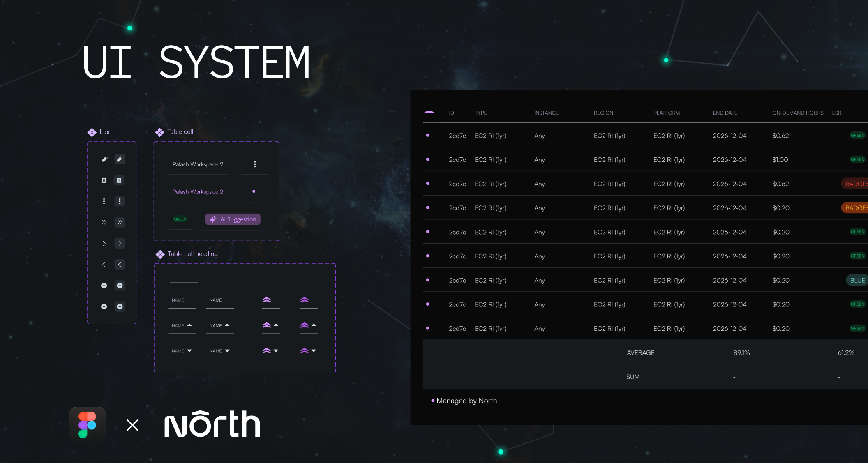Click the NAME heading with down arrow
The height and width of the screenshot is (463, 868).
pyautogui.click(x=182, y=351)
